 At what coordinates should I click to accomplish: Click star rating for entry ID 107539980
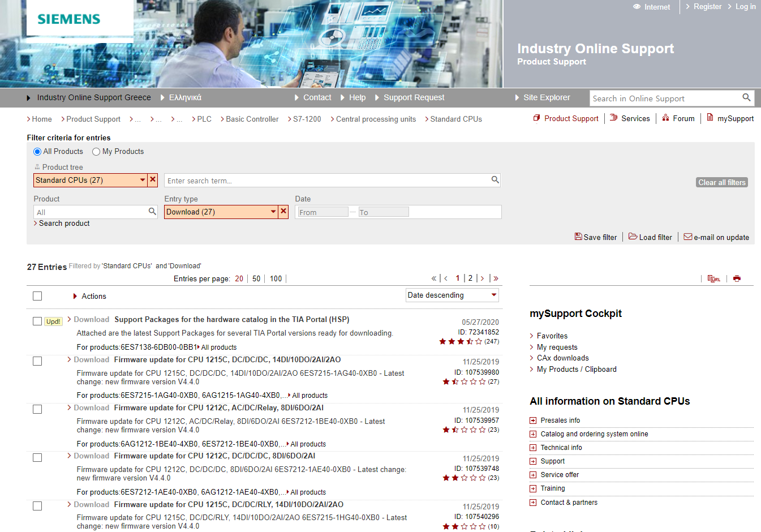point(464,381)
